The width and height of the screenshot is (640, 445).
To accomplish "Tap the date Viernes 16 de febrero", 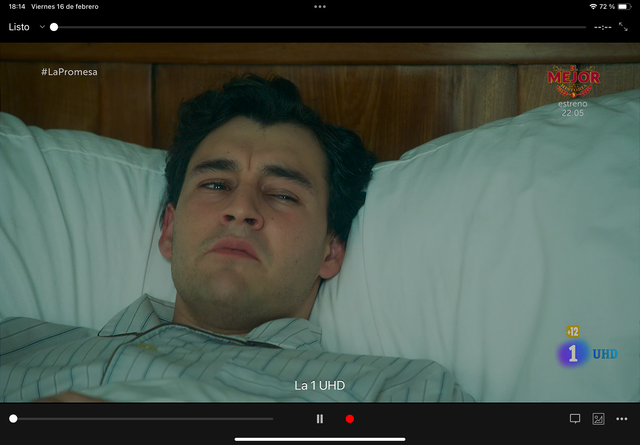I will pos(64,7).
